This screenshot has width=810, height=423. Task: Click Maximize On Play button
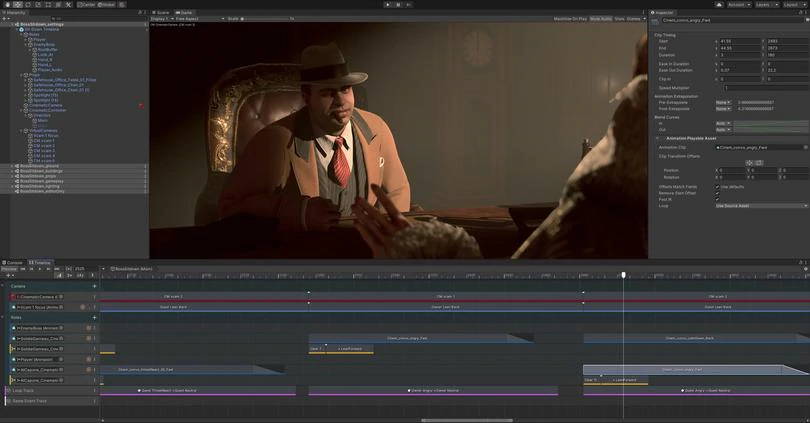[x=570, y=19]
